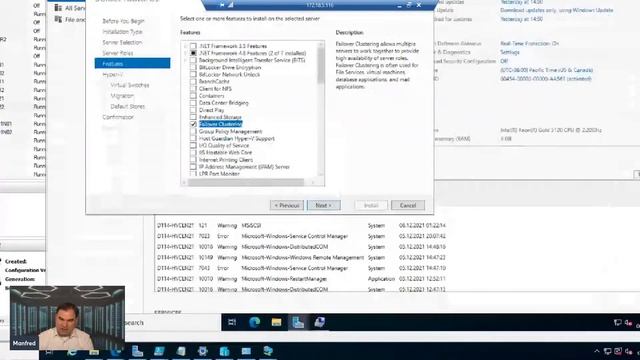Open Task View on the remote taskbar
The width and height of the screenshot is (640, 360).
(232, 322)
